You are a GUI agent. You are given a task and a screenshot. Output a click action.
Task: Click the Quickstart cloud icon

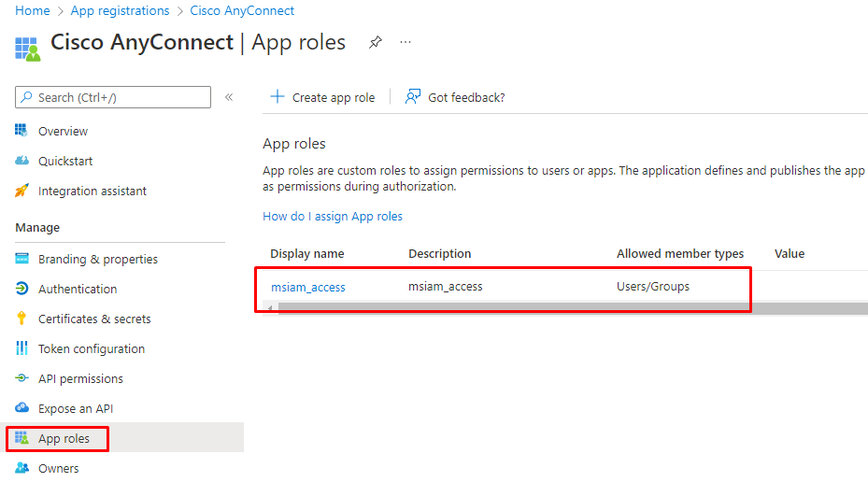[x=22, y=162]
